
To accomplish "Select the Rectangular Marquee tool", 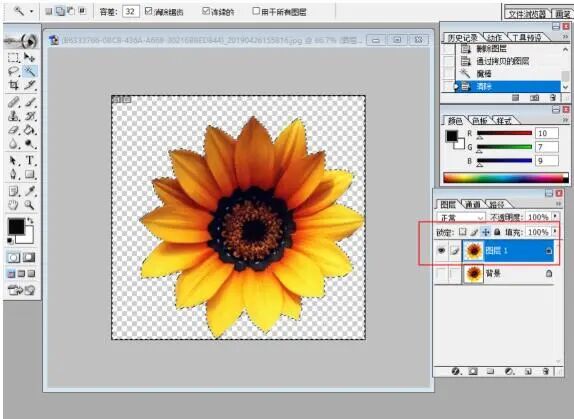I will coord(14,57).
